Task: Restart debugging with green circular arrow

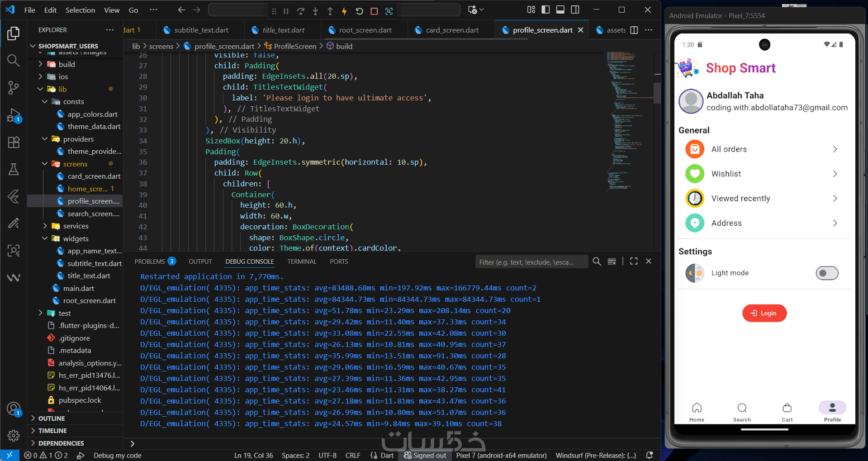Action: (x=359, y=11)
